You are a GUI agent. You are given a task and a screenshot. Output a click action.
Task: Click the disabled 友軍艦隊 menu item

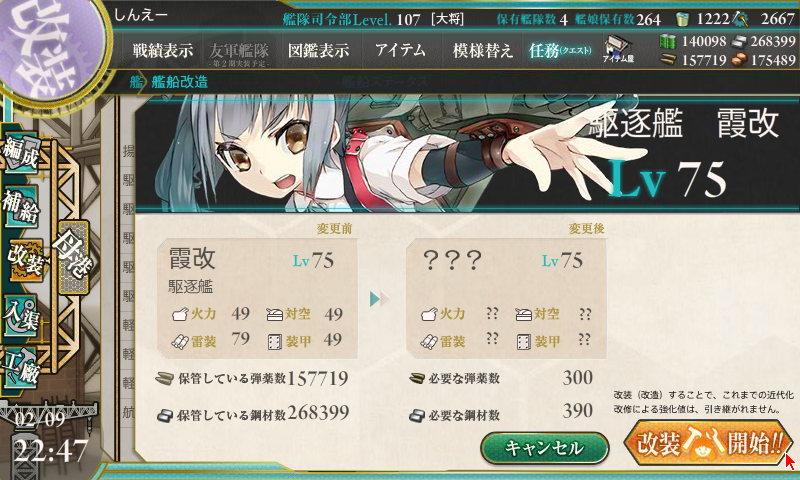(239, 53)
